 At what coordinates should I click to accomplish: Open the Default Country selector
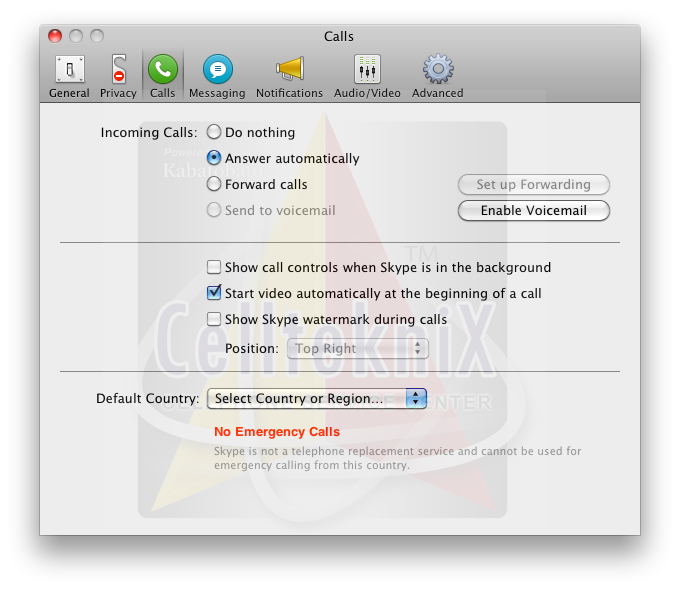point(317,398)
